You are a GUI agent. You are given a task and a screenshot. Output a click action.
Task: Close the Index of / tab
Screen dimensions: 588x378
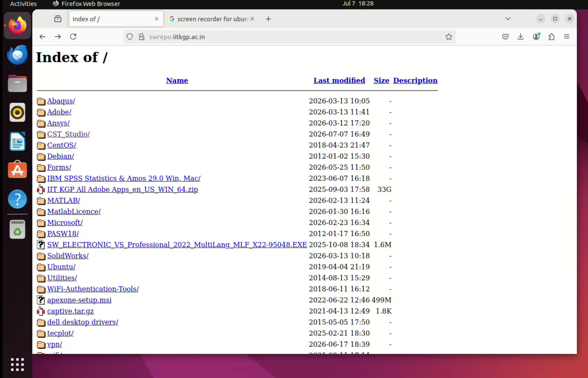(156, 19)
